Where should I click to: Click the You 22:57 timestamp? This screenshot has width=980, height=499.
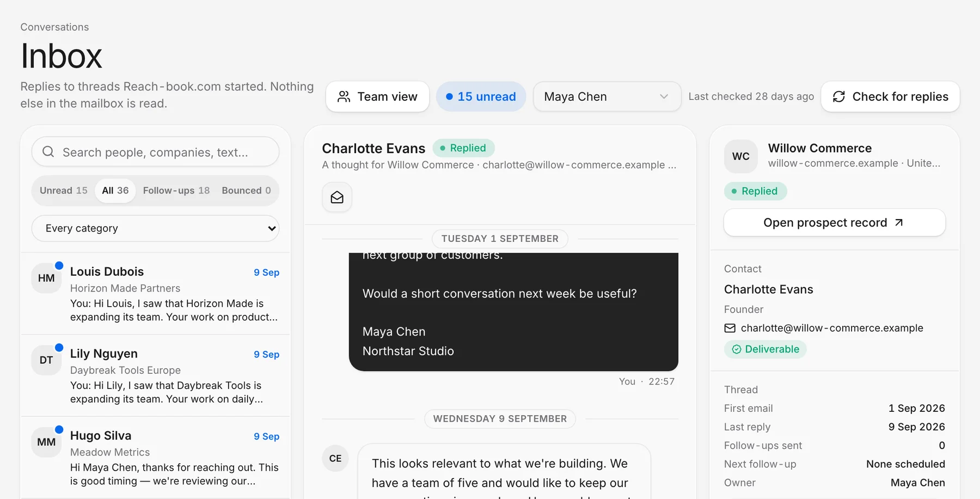[646, 381]
